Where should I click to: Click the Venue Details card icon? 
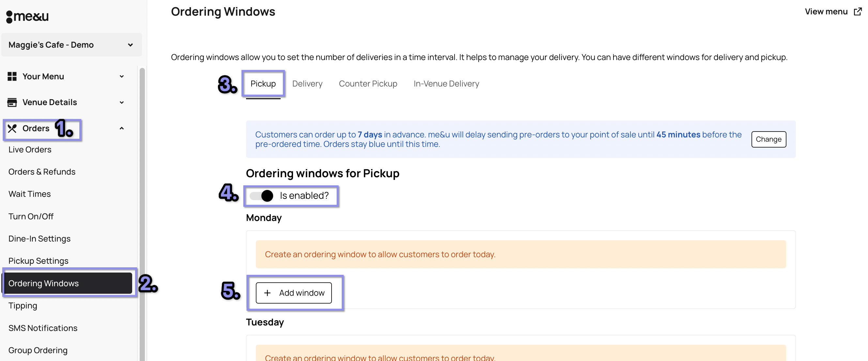click(12, 102)
